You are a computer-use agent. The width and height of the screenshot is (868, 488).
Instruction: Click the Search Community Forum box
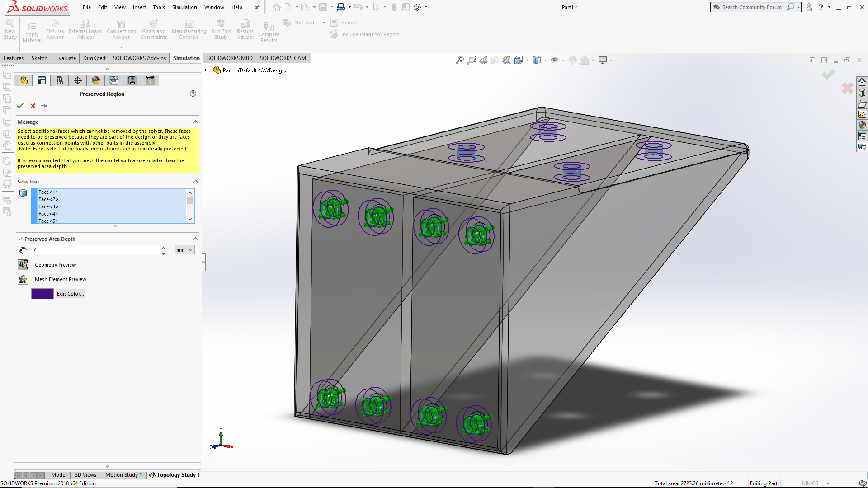point(751,7)
